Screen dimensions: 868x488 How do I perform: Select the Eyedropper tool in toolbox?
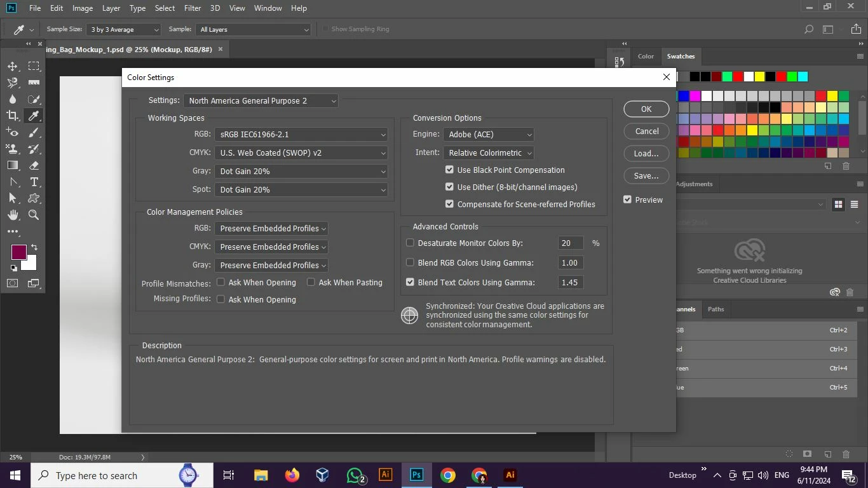[34, 116]
